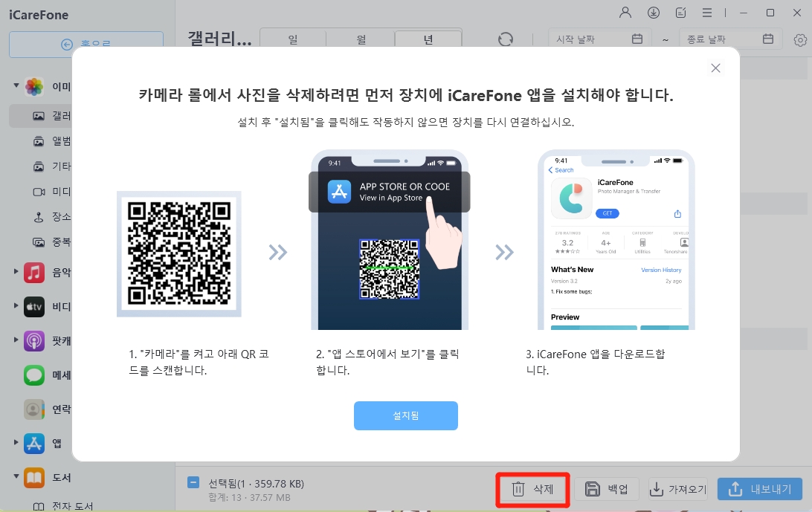Click the 팟캐스트 podcast icon
Screen dimensions: 812x512
click(x=33, y=341)
